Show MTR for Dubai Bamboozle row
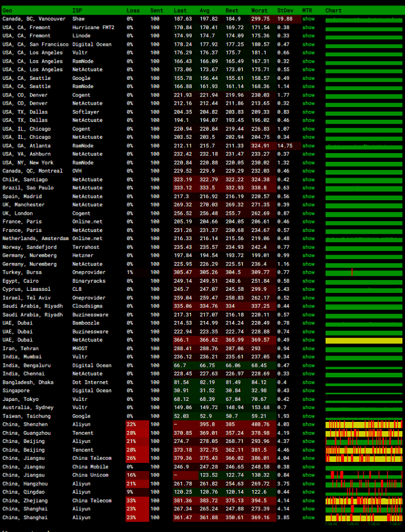405x532 pixels. 308,323
